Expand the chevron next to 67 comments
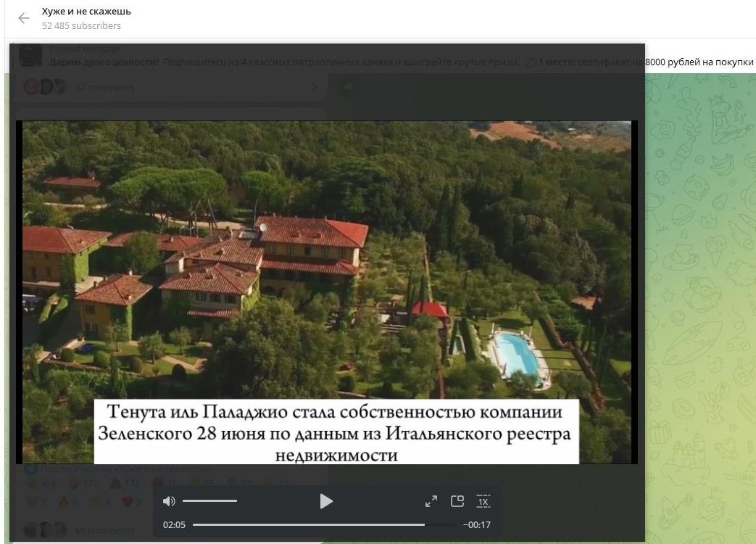756x544 pixels. coord(314,88)
